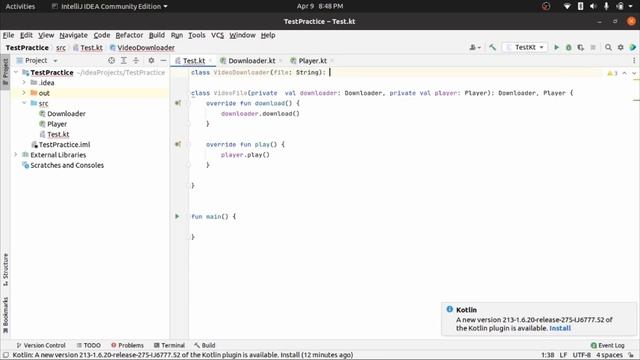Click 4 spaces indent setting

coord(609,355)
